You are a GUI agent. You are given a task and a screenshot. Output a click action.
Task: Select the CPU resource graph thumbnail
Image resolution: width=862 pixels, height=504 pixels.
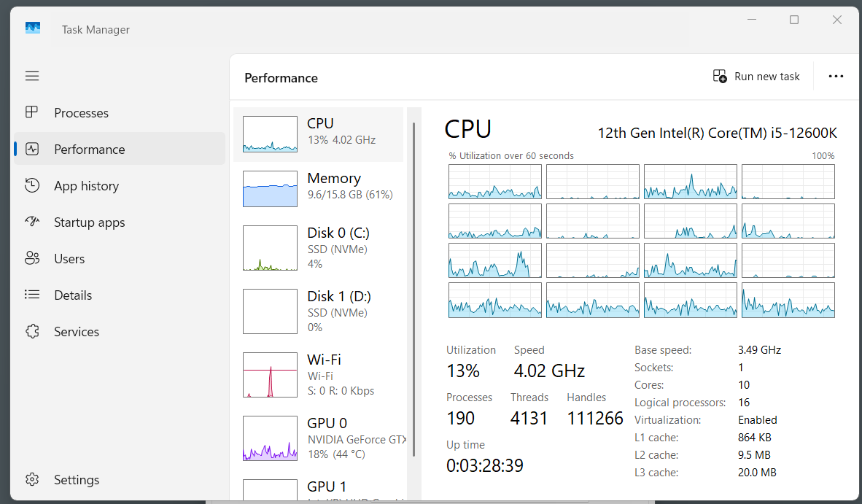click(270, 134)
